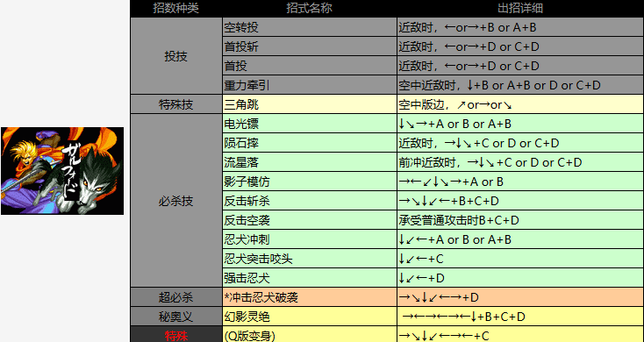Viewport: 644px width, 342px height.
Task: Select the →←↙↓↘→+A or B command
Action: tap(520, 182)
